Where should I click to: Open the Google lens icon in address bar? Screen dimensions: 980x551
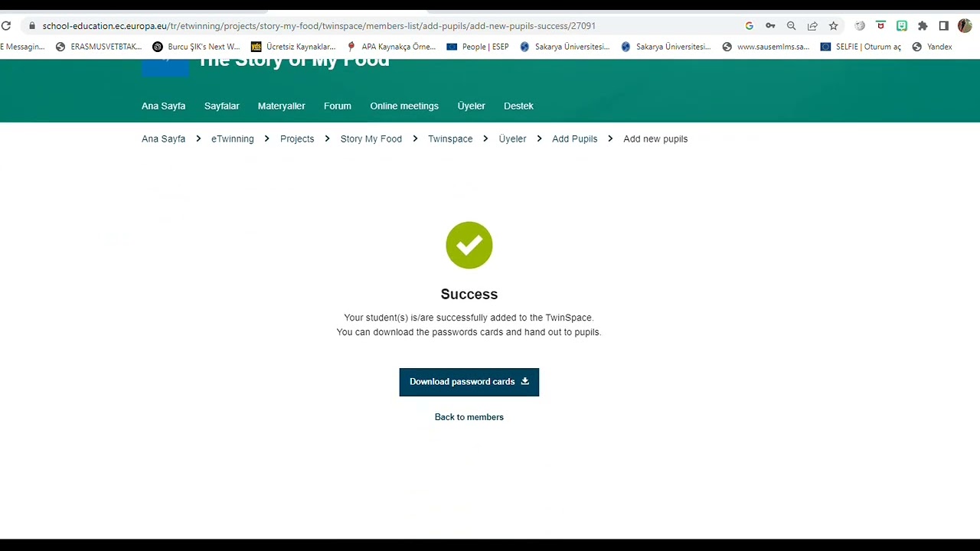749,26
